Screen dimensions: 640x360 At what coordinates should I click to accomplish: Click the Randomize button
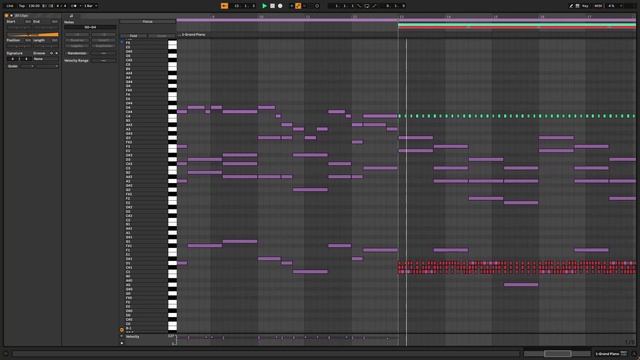(x=77, y=53)
